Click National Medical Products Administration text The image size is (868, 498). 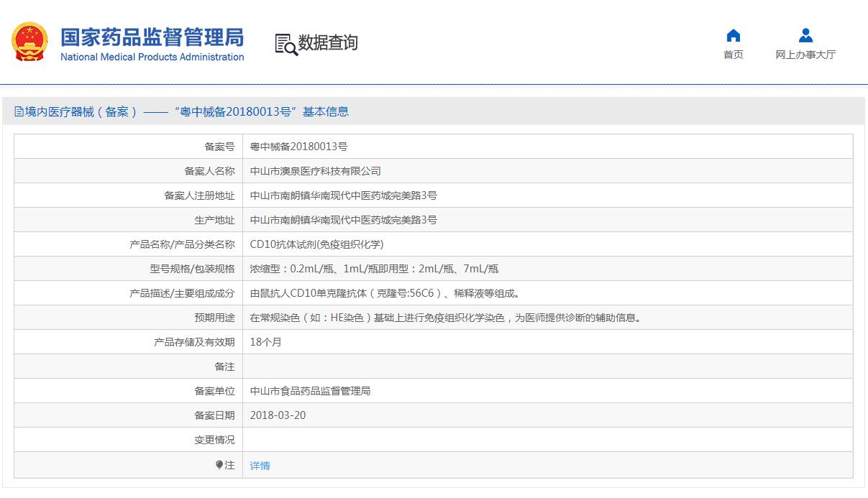[152, 57]
